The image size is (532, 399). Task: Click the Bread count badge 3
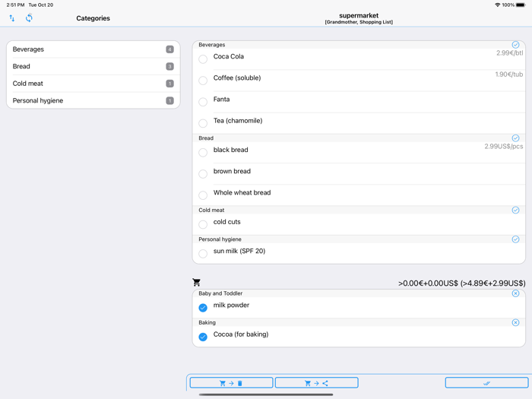click(170, 67)
